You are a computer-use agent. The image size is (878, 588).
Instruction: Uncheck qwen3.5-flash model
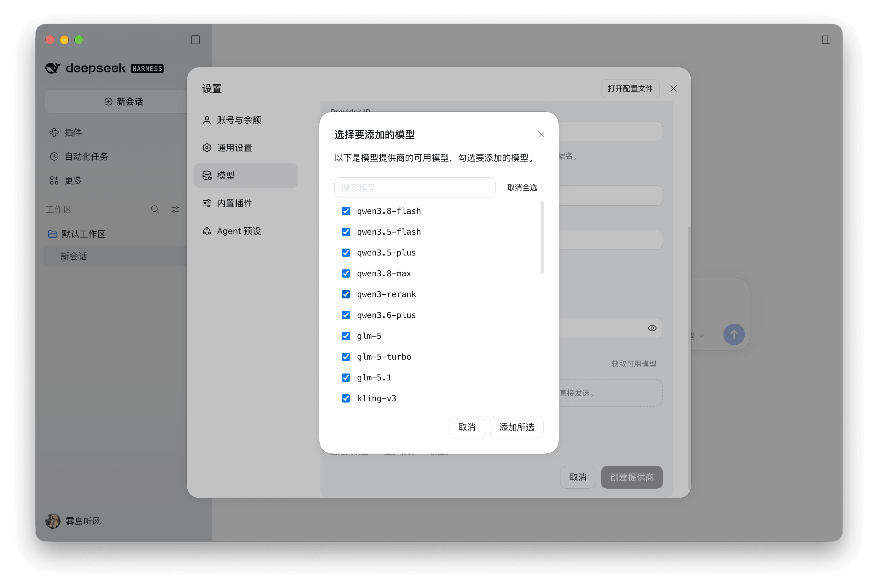[x=346, y=232]
